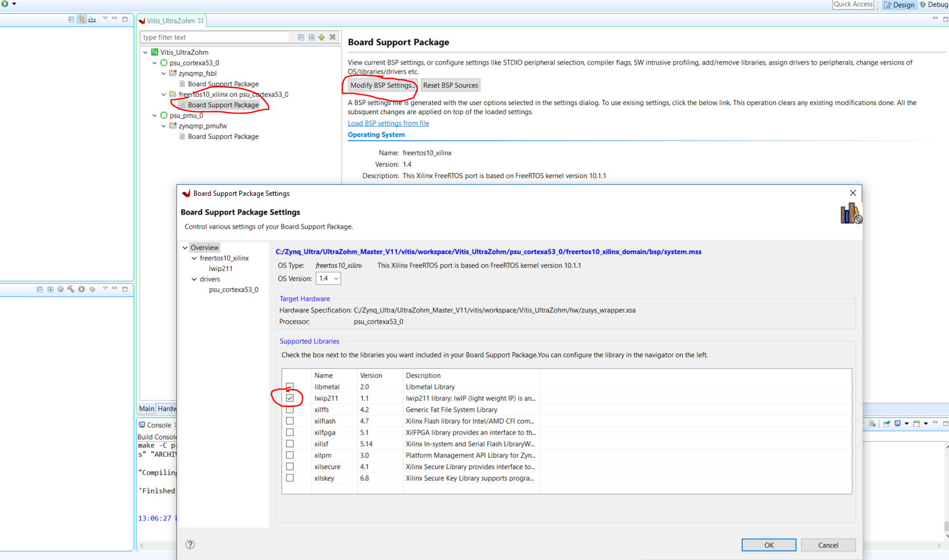This screenshot has width=949, height=560.
Task: Click the OK button in settings dialog
Action: [769, 545]
